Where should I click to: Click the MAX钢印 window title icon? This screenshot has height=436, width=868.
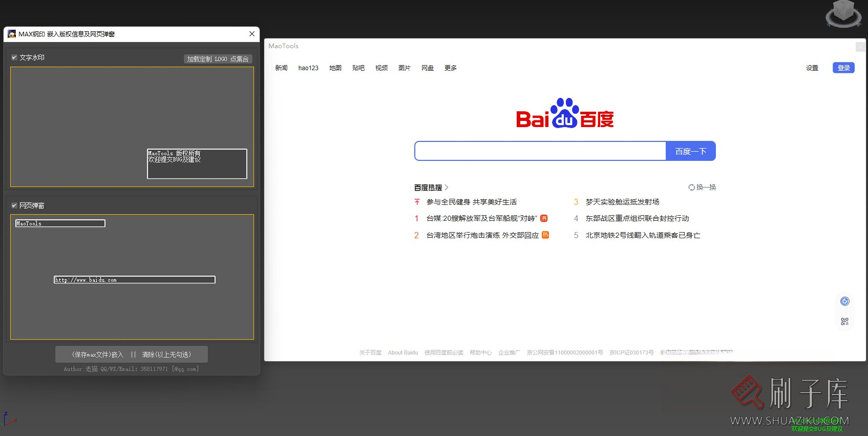coord(12,34)
